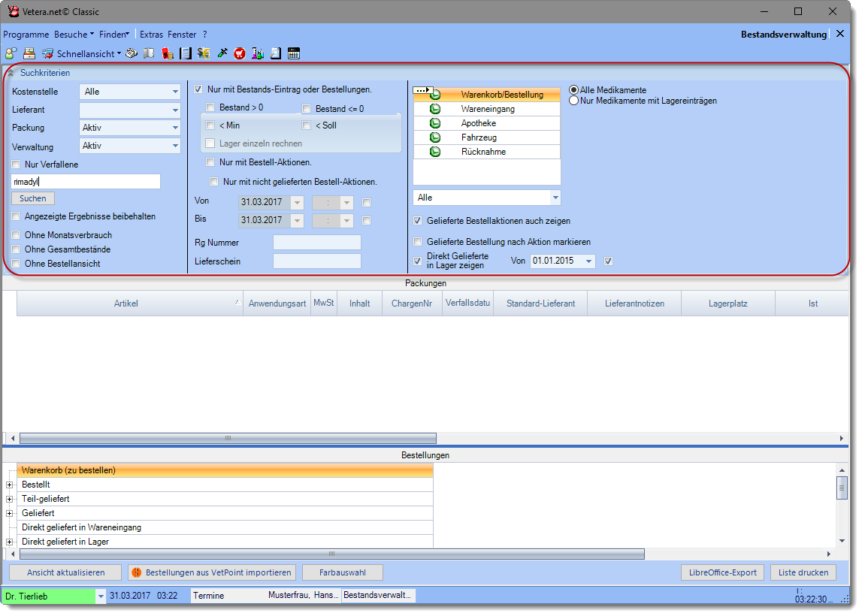Image resolution: width=862 pixels, height=616 pixels.
Task: Open the Programme menu
Action: coord(26,35)
